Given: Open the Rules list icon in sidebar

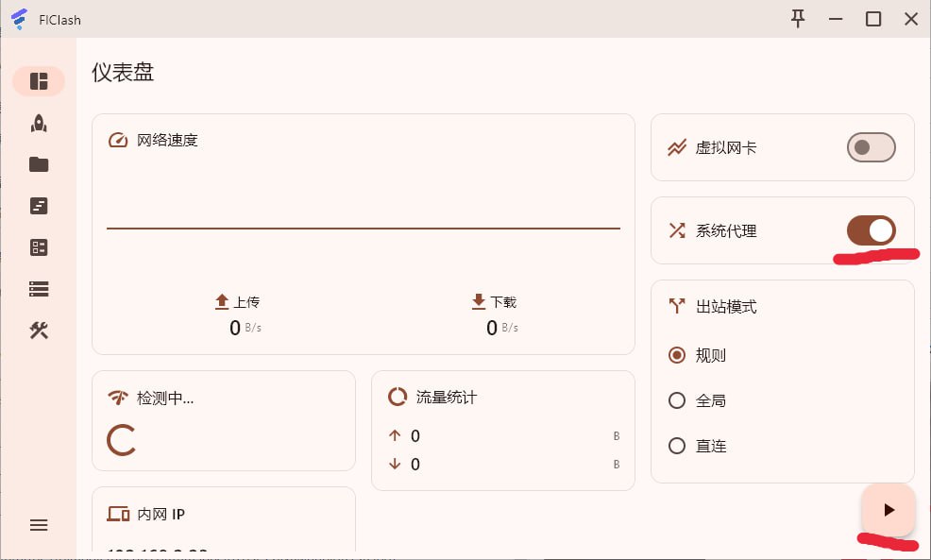Looking at the screenshot, I should (x=39, y=289).
